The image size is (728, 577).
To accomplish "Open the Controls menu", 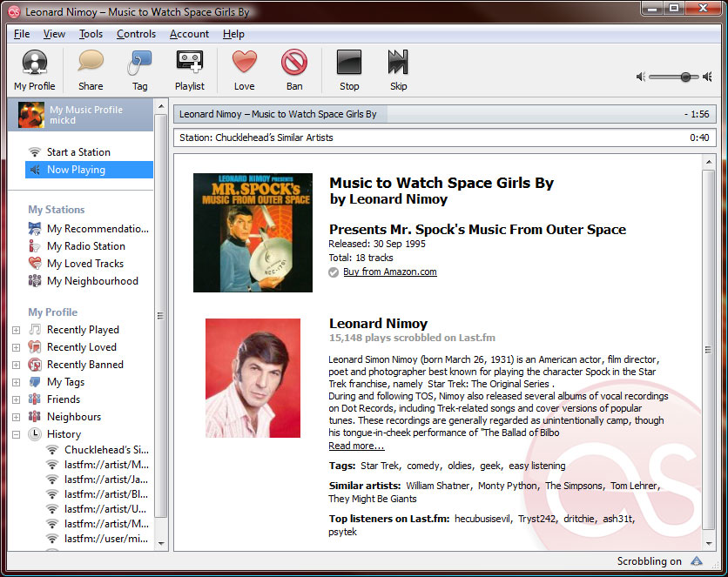I will 136,34.
